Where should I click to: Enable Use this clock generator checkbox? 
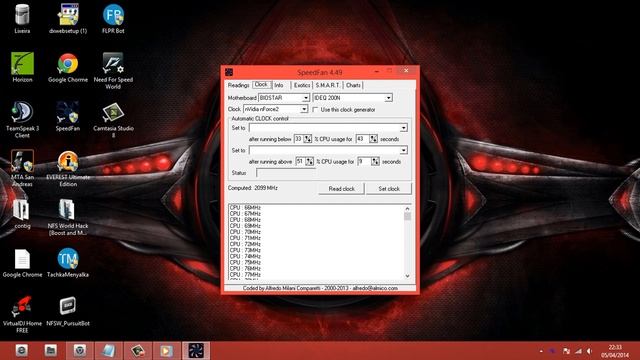click(315, 110)
